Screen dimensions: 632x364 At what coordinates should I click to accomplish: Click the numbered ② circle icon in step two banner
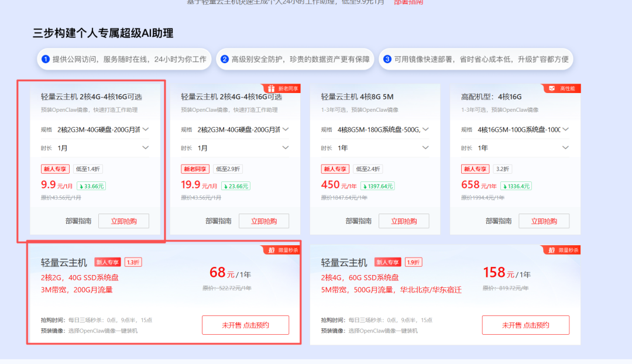224,59
